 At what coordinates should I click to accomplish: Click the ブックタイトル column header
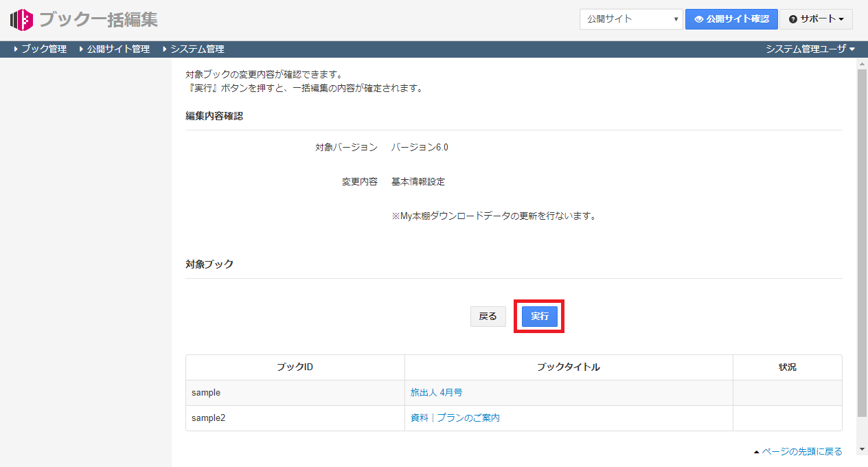click(569, 367)
